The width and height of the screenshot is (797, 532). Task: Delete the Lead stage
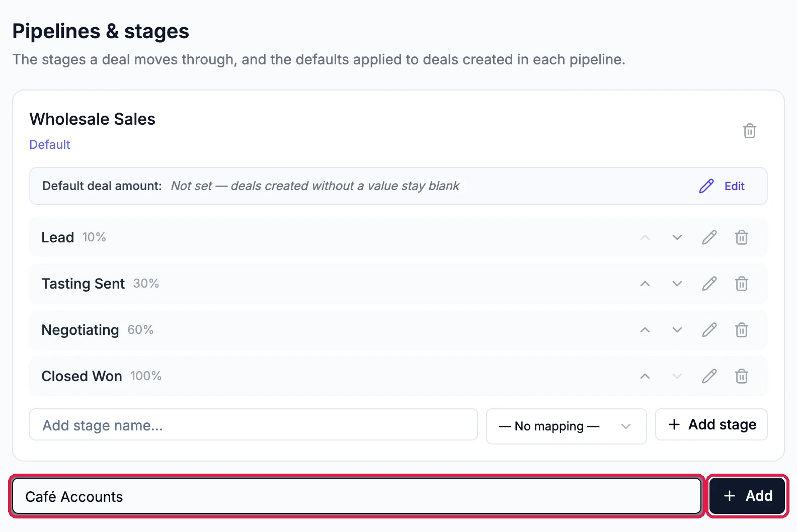click(x=742, y=237)
